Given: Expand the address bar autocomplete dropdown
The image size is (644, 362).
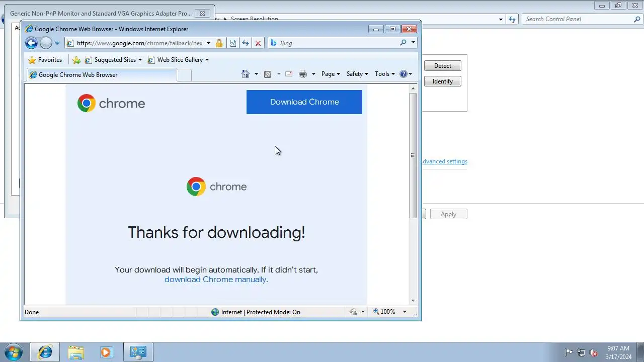Looking at the screenshot, I should (208, 43).
